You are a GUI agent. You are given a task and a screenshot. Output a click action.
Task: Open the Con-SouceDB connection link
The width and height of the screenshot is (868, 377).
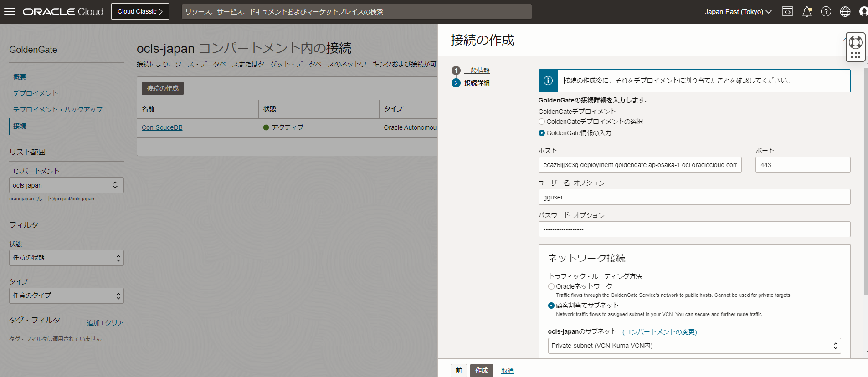point(162,127)
